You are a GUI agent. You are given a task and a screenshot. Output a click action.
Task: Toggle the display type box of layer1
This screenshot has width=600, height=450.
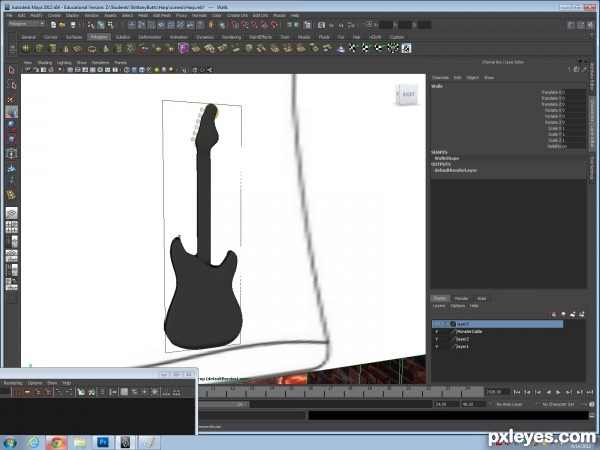pos(445,347)
